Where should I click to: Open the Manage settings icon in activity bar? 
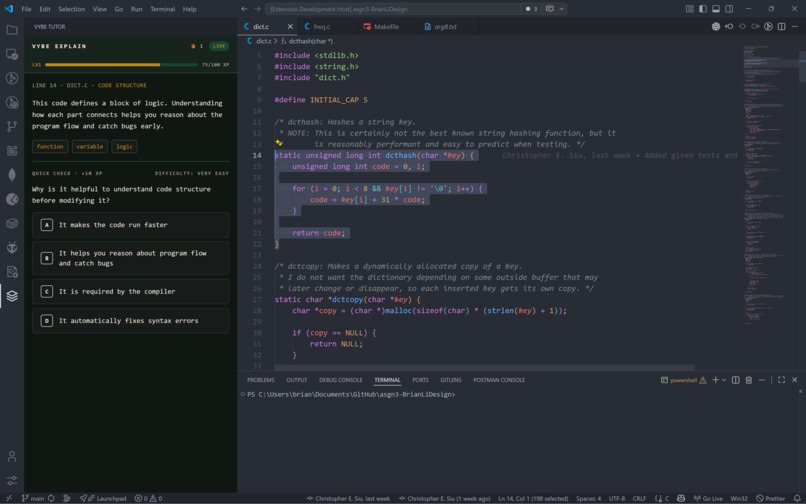coord(12,480)
